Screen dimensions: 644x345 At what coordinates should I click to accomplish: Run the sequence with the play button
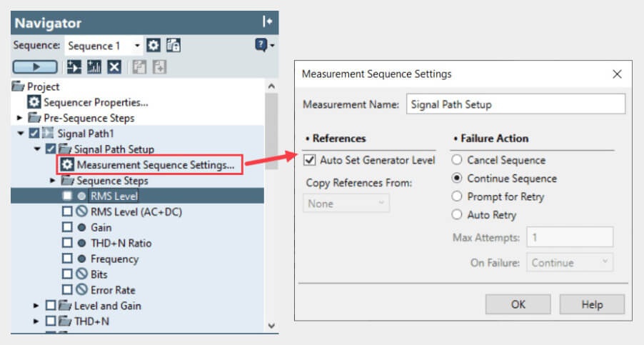pos(34,66)
